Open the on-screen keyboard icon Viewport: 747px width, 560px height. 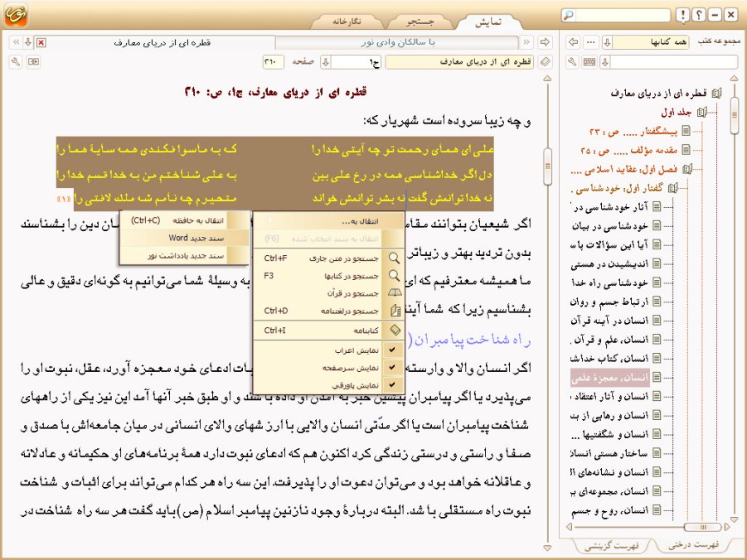[589, 62]
